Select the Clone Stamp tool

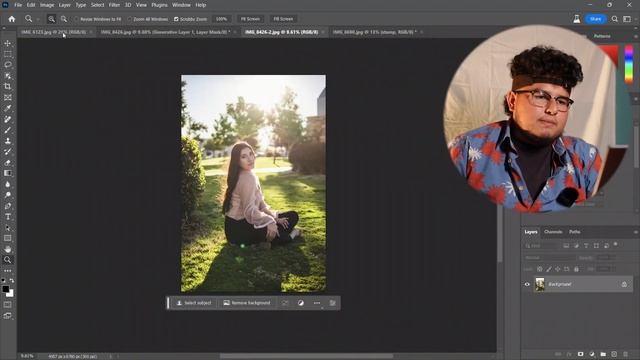(x=7, y=141)
